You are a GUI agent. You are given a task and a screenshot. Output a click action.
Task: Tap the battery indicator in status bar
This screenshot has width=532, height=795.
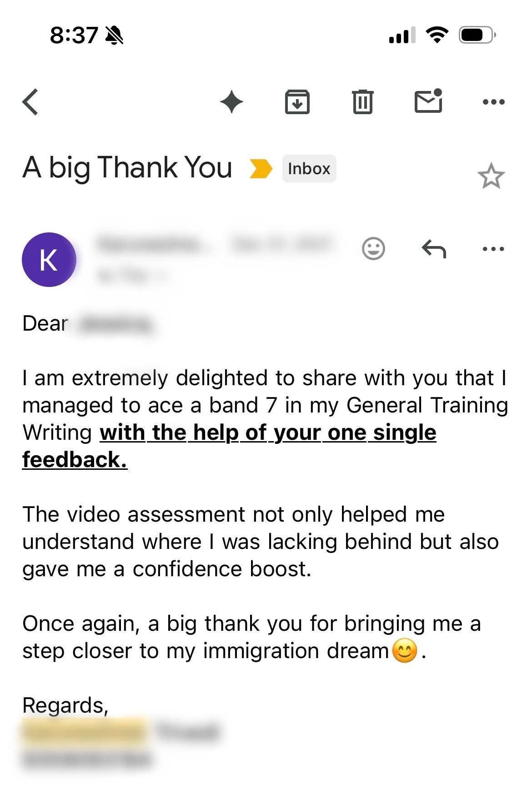tap(477, 35)
